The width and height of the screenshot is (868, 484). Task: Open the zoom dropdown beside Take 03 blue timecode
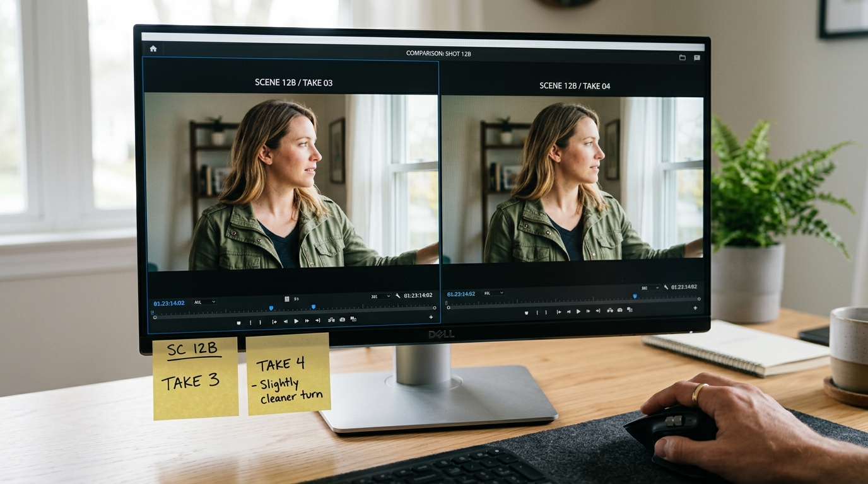click(204, 302)
